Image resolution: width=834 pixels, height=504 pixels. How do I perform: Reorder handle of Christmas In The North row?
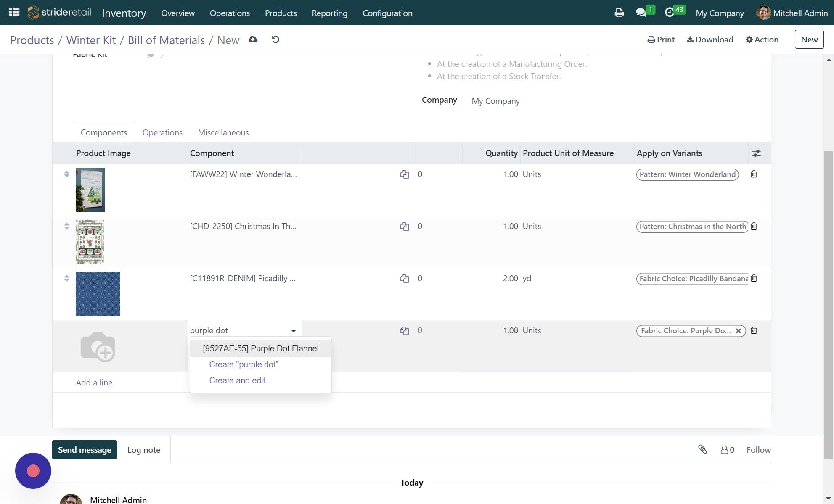click(66, 226)
